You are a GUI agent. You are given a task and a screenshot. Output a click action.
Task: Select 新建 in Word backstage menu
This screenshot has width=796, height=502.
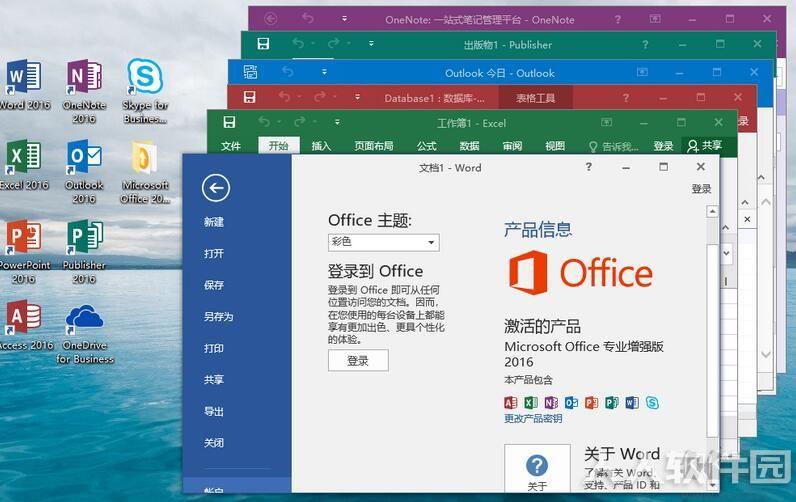point(214,222)
